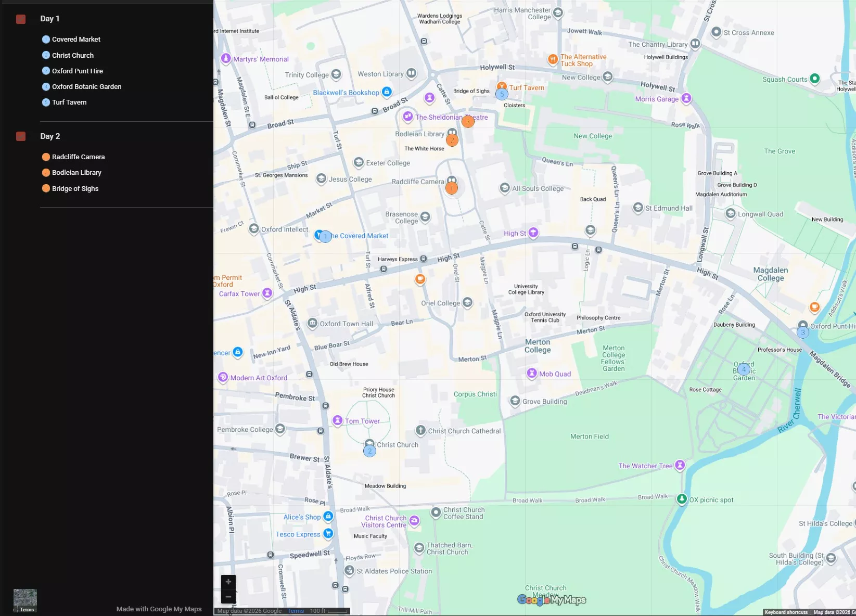Click Morris Garage landmark icon

click(x=686, y=98)
